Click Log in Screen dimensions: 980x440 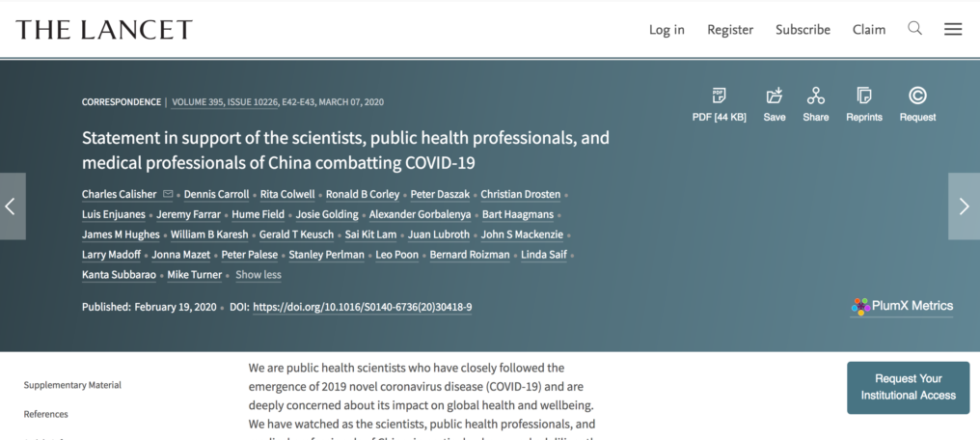[667, 29]
